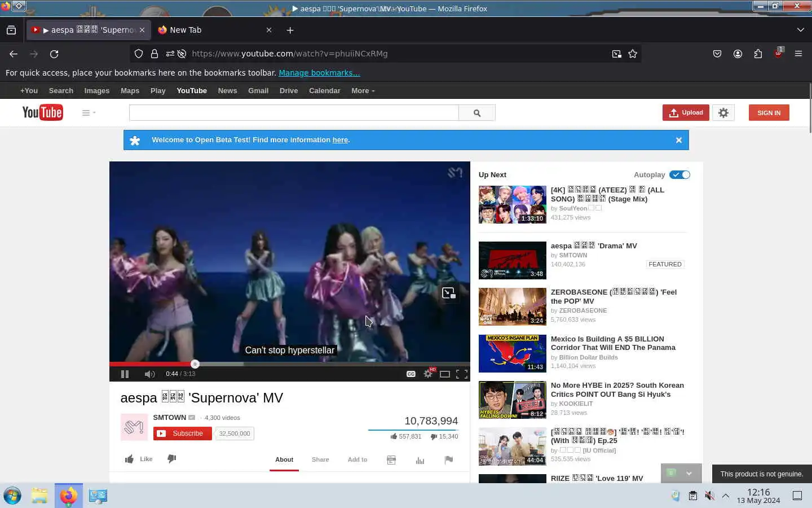Click Images in the Google bar
The width and height of the screenshot is (812, 508).
point(97,90)
